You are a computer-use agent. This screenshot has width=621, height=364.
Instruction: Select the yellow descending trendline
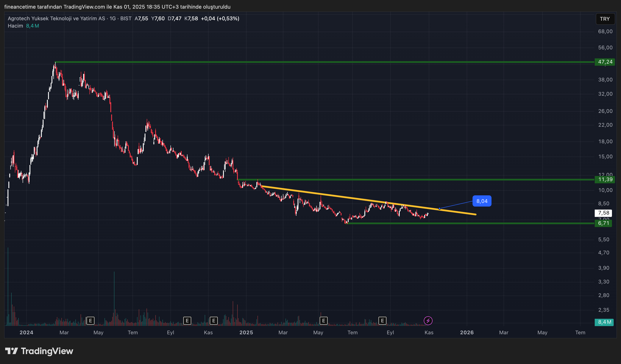[x=345, y=198]
